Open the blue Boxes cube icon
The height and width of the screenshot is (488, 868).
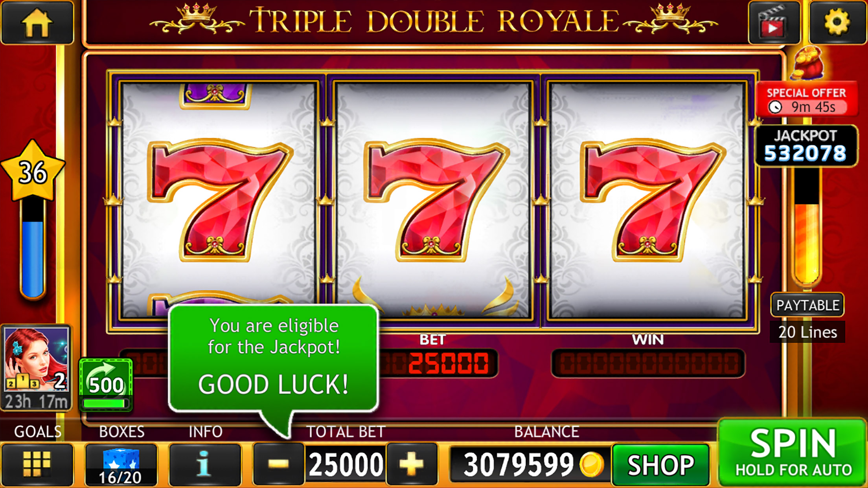(x=121, y=465)
